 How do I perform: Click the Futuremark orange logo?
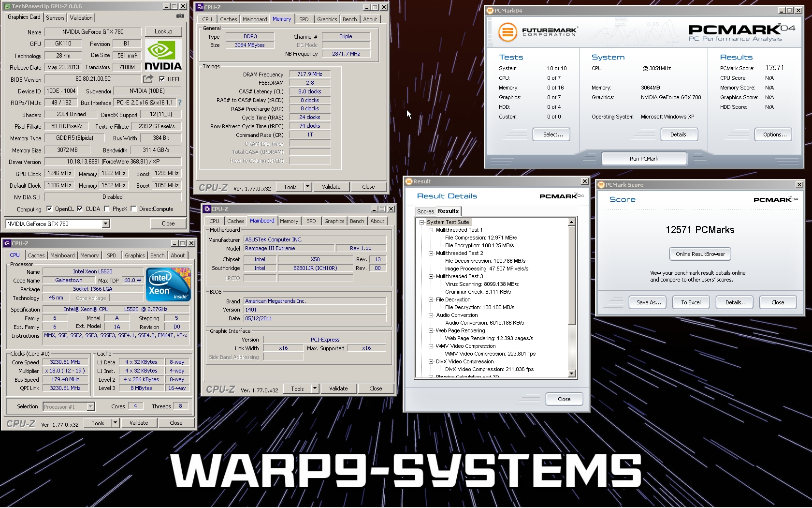507,32
